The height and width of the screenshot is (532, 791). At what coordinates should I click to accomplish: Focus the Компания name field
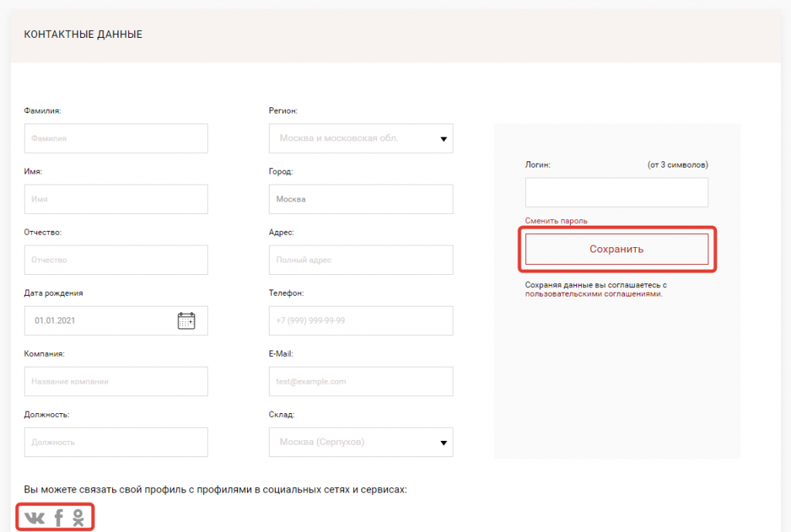coord(116,381)
